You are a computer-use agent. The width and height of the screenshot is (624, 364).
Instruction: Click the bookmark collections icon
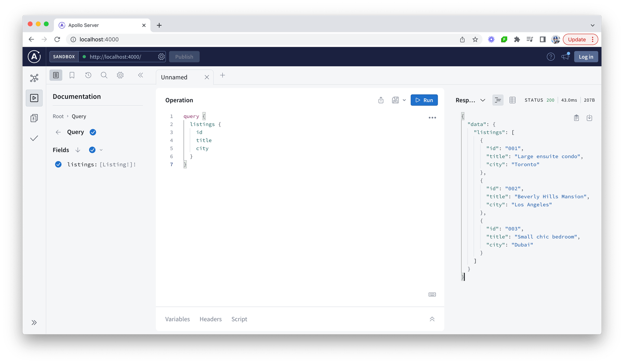[72, 75]
